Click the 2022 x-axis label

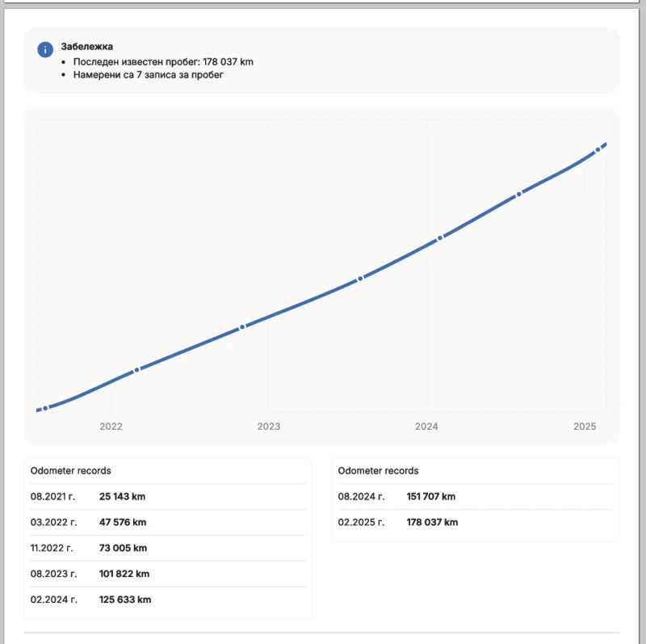coord(111,426)
